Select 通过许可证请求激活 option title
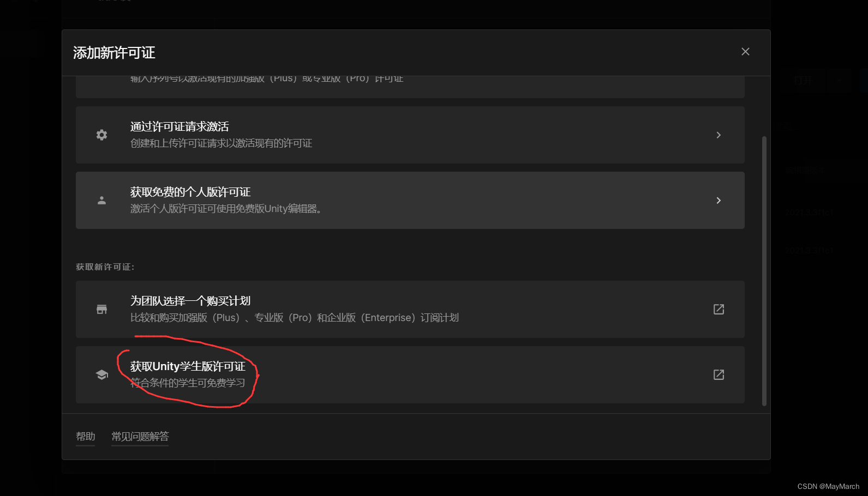 pos(179,126)
